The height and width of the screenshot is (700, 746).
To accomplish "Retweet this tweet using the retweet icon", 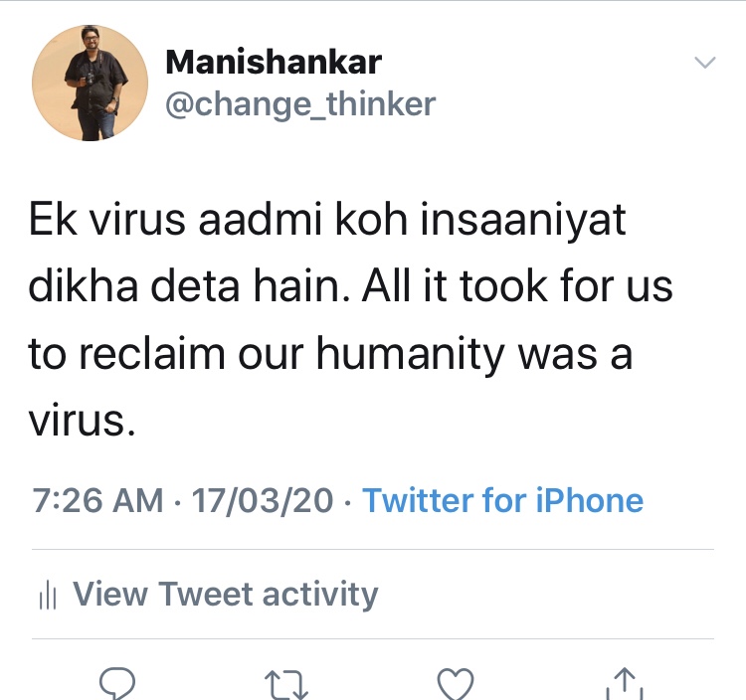I will click(x=288, y=684).
